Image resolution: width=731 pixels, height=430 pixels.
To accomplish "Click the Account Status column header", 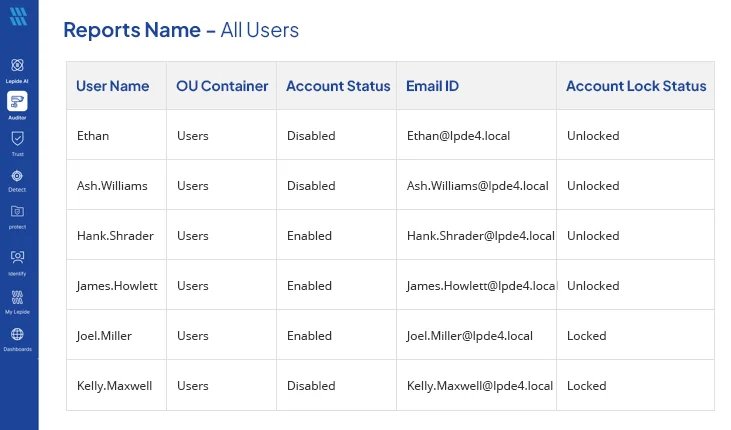I will [x=338, y=86].
